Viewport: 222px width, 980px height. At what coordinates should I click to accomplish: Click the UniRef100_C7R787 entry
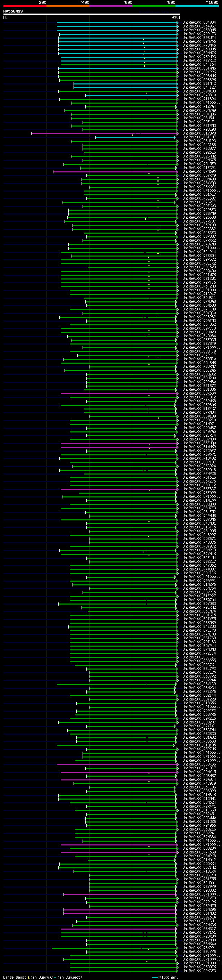point(199,221)
